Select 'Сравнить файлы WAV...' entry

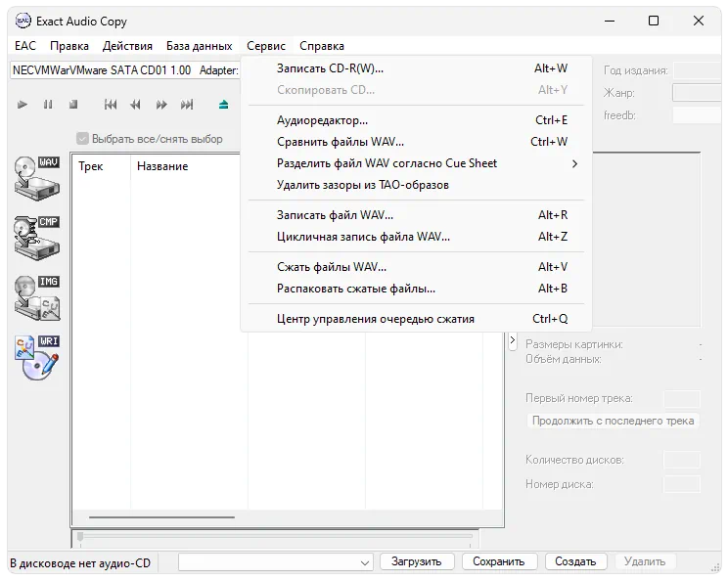pos(416,142)
